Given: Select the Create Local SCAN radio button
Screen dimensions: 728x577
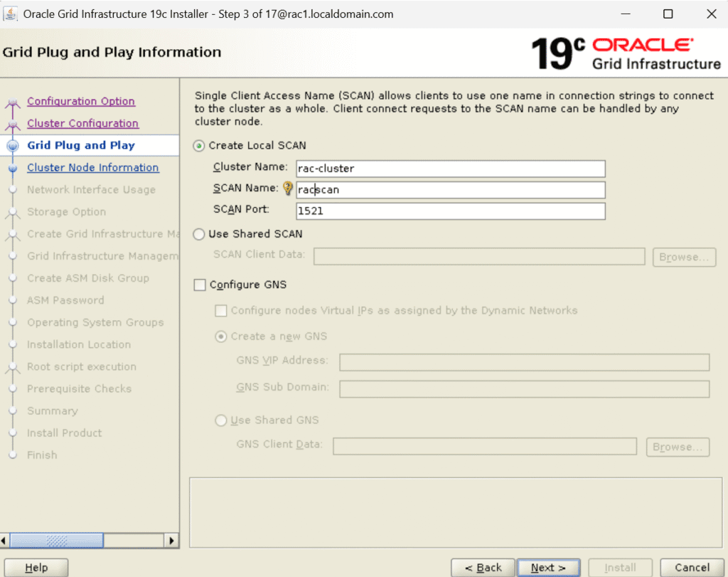Looking at the screenshot, I should pyautogui.click(x=199, y=145).
